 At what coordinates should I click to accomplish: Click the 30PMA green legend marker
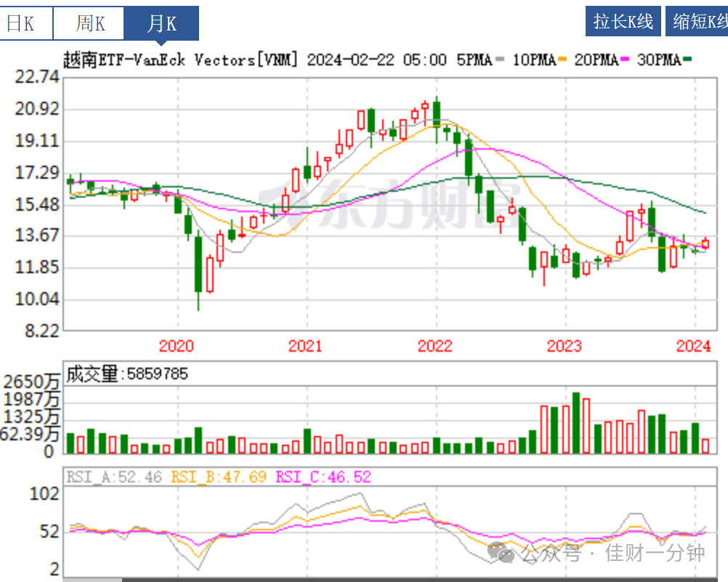click(x=687, y=60)
